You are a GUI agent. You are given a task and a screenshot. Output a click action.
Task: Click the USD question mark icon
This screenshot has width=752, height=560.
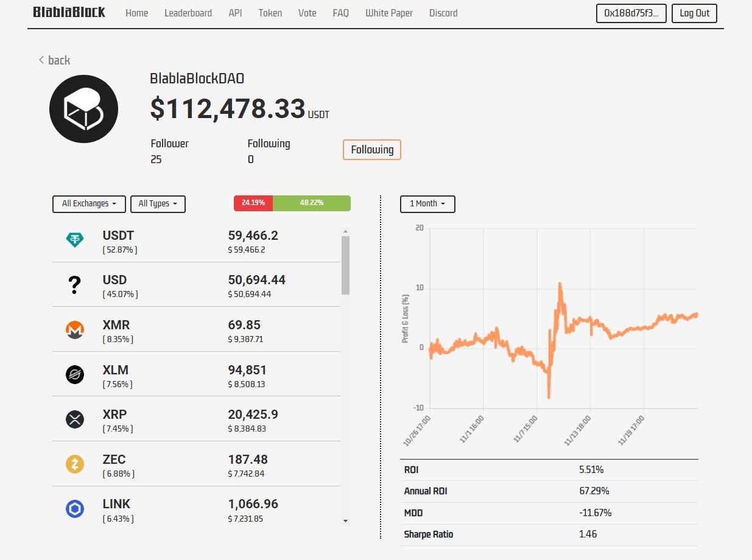74,285
